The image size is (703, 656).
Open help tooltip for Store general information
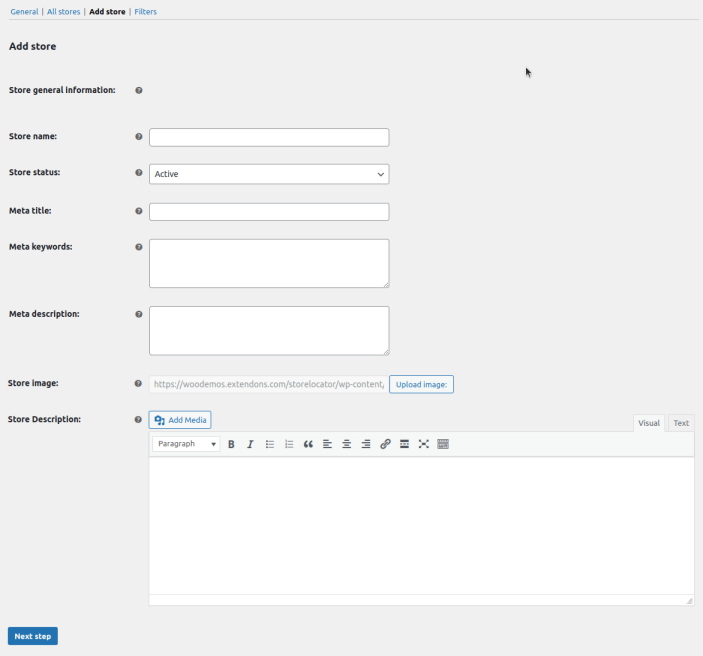click(139, 90)
